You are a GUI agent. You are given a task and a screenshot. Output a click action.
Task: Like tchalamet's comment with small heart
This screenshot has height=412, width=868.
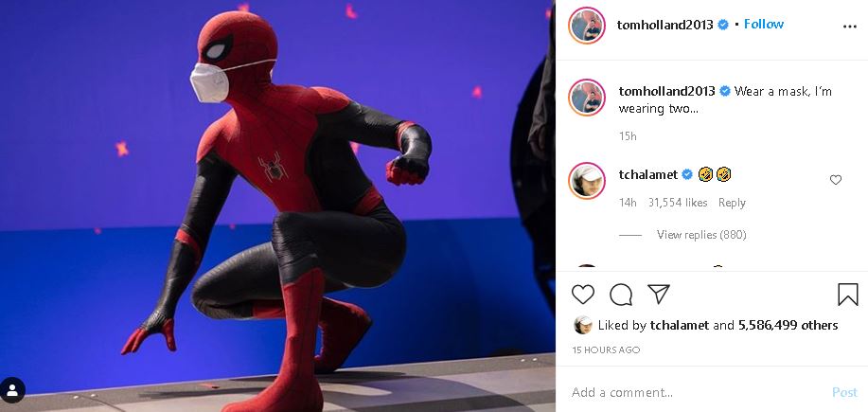[835, 179]
